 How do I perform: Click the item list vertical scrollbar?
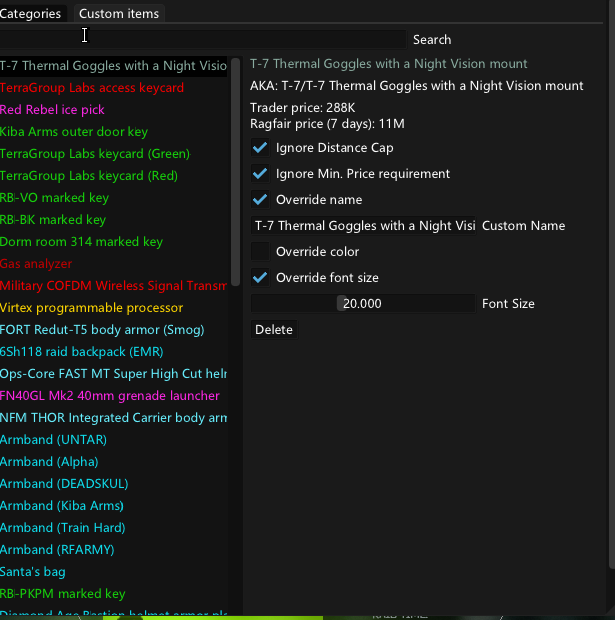coord(235,170)
